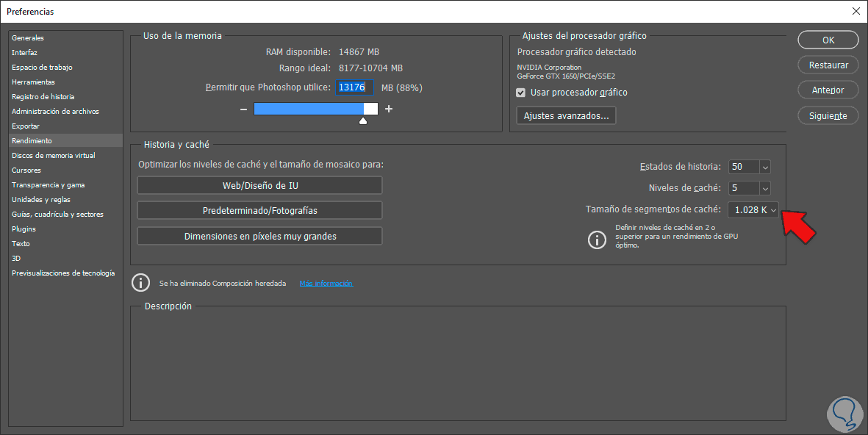Open Ajustes avanzados for graphics processor
Screen dimensions: 868x435
pyautogui.click(x=567, y=115)
